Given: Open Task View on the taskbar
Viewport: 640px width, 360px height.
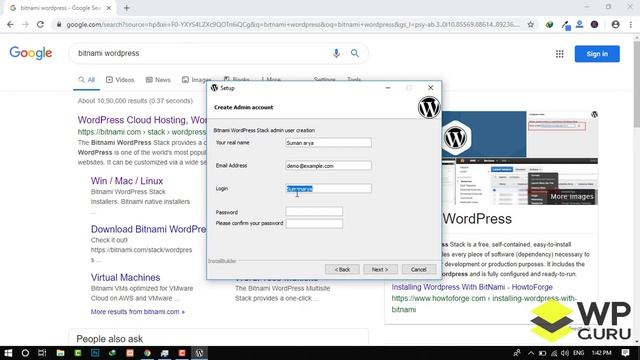Looking at the screenshot, I should coord(42,353).
